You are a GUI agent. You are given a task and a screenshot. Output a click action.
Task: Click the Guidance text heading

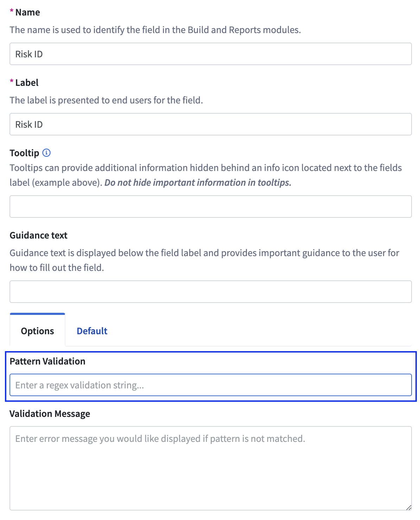tap(38, 235)
